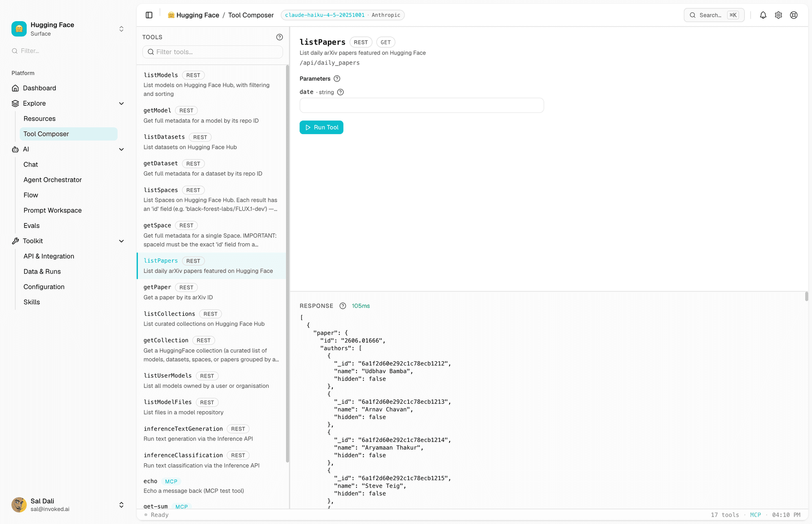This screenshot has width=812, height=524.
Task: Select the echo MCP tool
Action: [211, 486]
